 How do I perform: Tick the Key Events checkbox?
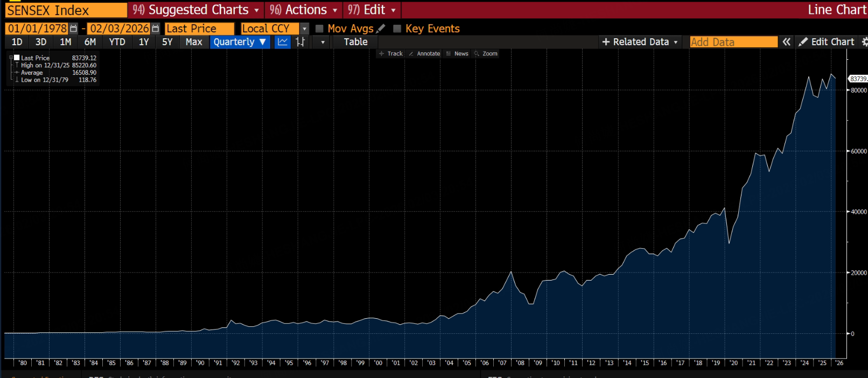[x=397, y=29]
